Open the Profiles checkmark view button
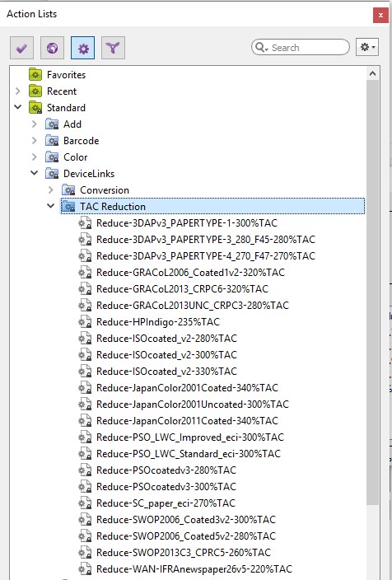 click(21, 48)
